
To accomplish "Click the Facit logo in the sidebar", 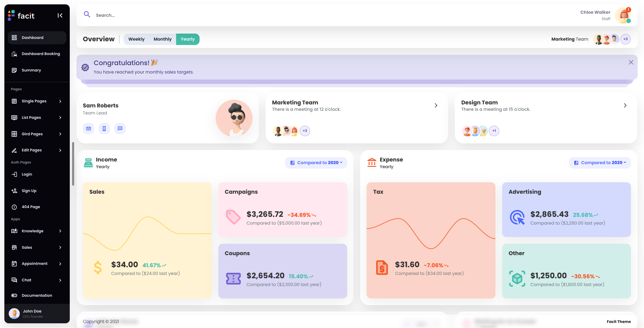I will coord(20,15).
